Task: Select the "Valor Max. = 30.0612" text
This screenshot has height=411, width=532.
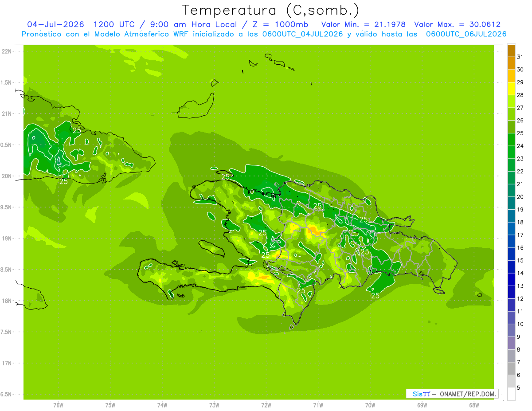Action: coord(457,24)
